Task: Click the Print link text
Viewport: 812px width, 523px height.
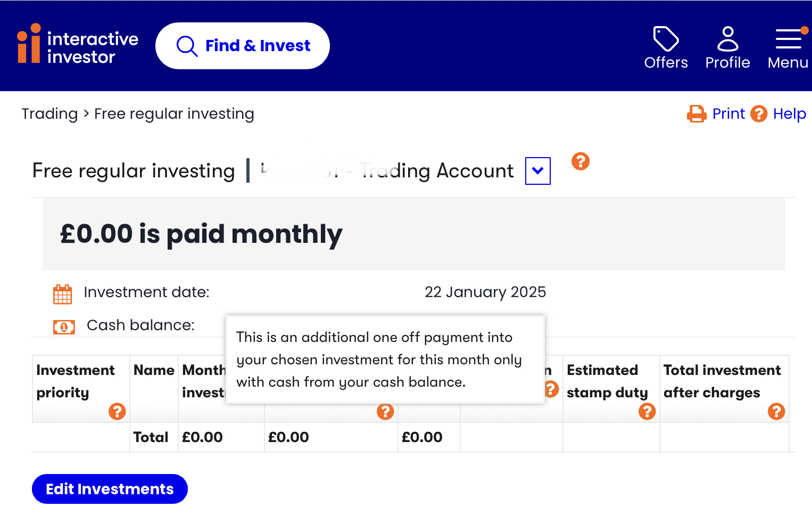Action: (728, 113)
